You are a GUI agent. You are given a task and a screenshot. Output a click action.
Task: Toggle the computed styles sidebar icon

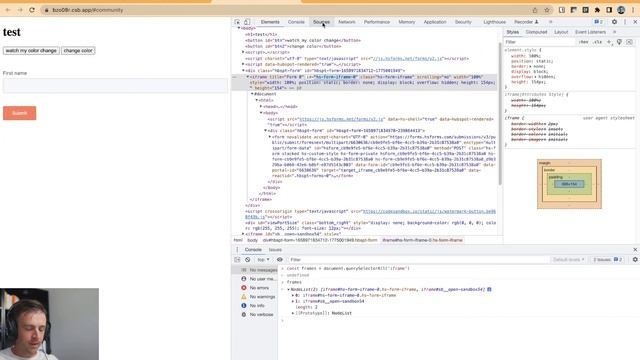629,42
